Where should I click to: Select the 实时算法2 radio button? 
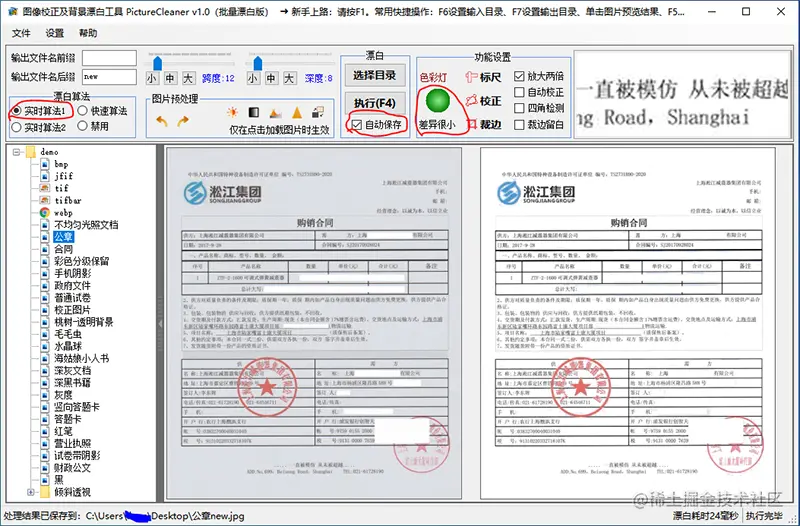(x=16, y=127)
